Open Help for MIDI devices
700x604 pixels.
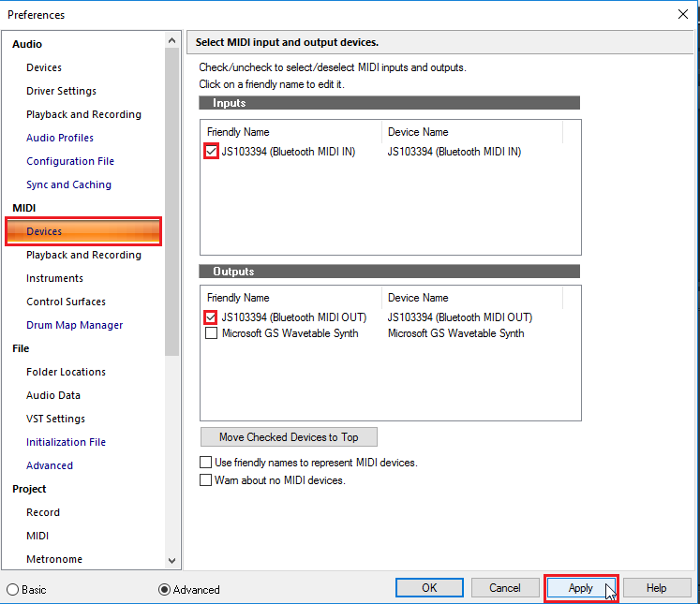point(656,588)
